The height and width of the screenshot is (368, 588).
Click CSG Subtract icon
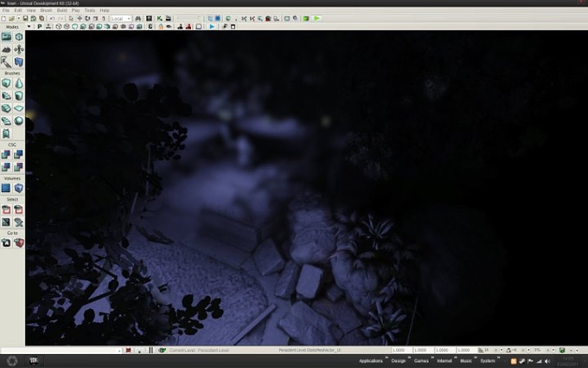[19, 154]
